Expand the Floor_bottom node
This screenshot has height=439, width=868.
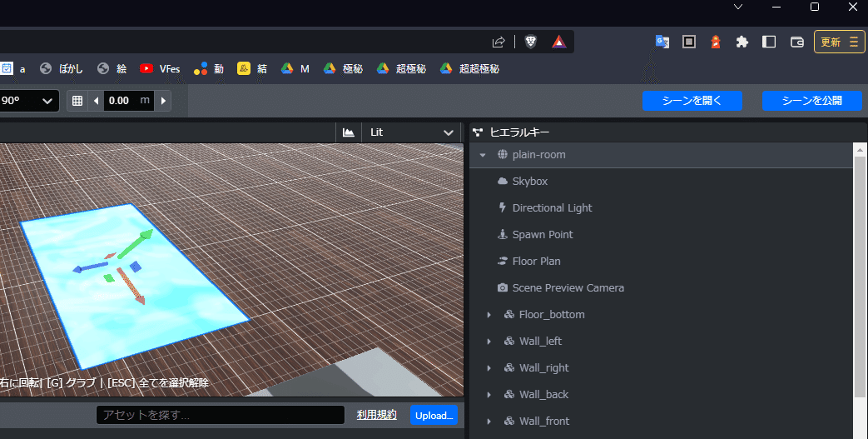pyautogui.click(x=489, y=315)
